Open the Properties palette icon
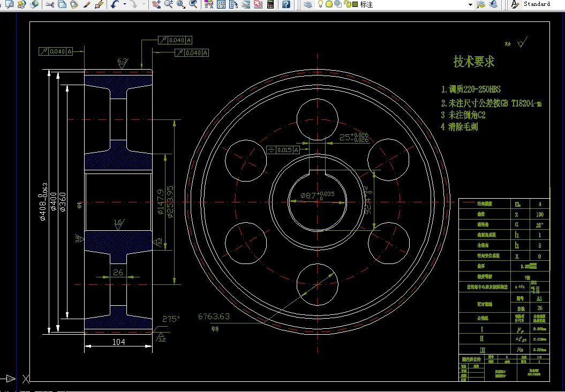Screen dimensions: 565x392 tap(209, 4)
